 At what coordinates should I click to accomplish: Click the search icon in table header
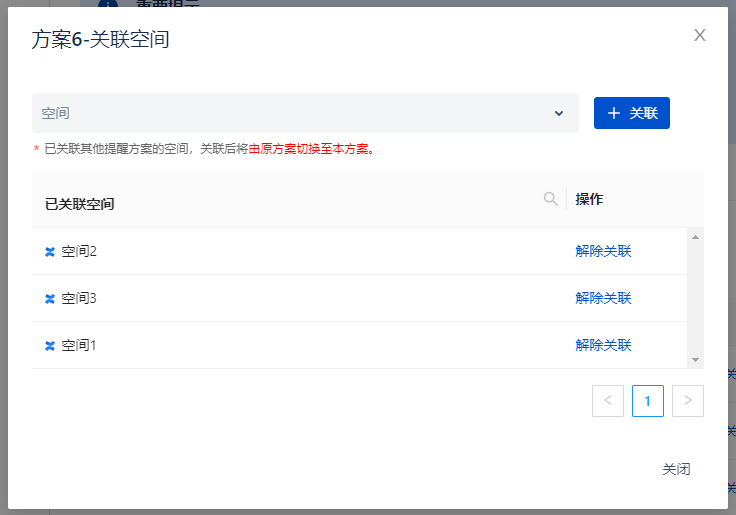point(550,199)
